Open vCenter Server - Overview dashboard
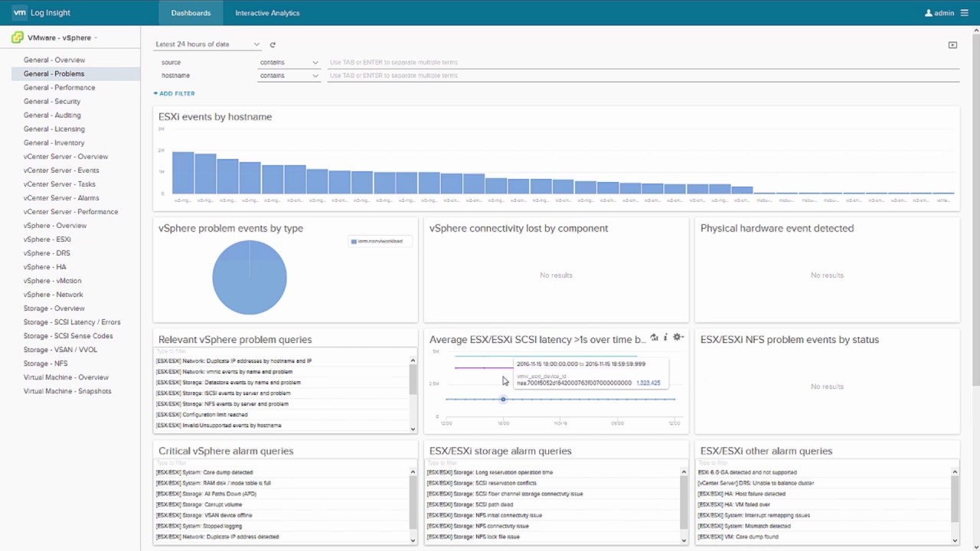Image resolution: width=980 pixels, height=551 pixels. [66, 156]
